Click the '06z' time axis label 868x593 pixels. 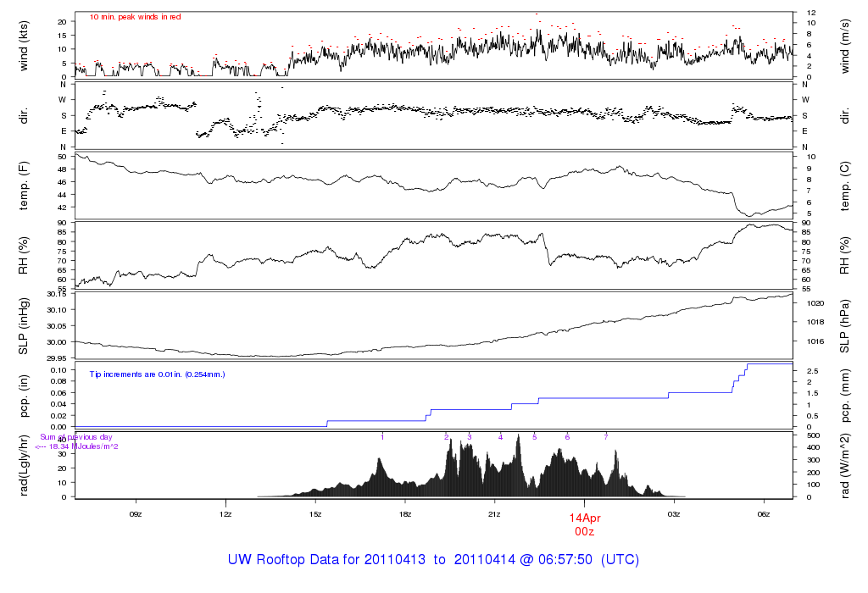click(x=764, y=514)
